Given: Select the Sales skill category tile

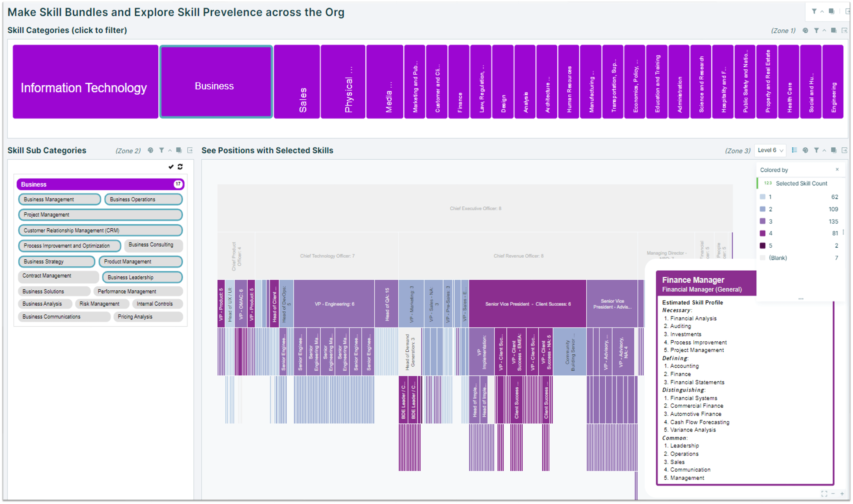Looking at the screenshot, I should [297, 82].
